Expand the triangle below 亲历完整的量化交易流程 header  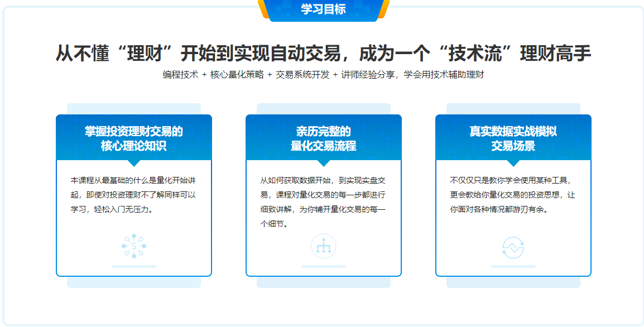pos(323,162)
